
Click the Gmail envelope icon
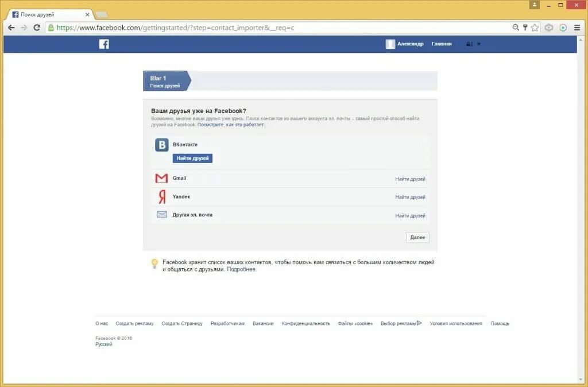click(x=161, y=178)
